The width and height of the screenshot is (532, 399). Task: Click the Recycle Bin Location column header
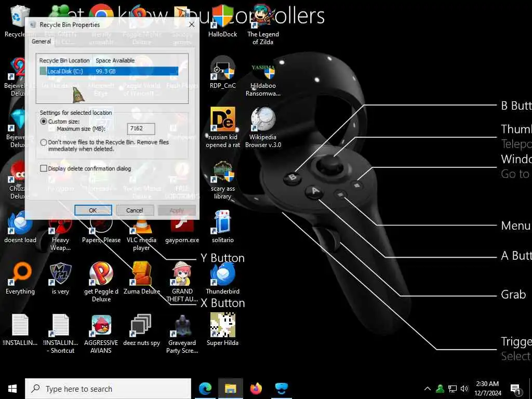point(64,60)
